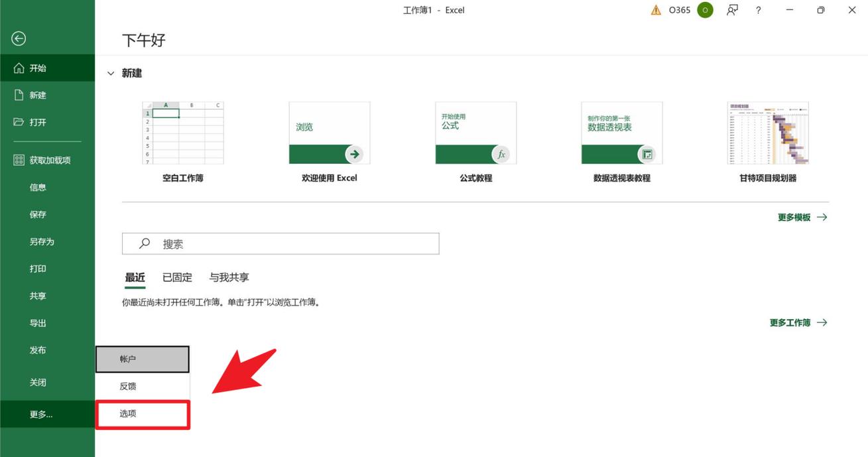868x457 pixels.
Task: Click the user avatar in the title bar
Action: [x=704, y=10]
